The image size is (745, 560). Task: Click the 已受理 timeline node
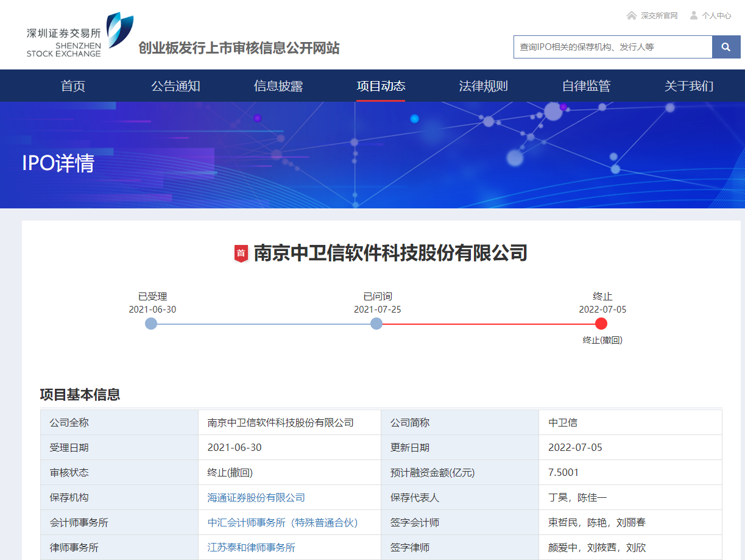tap(151, 324)
